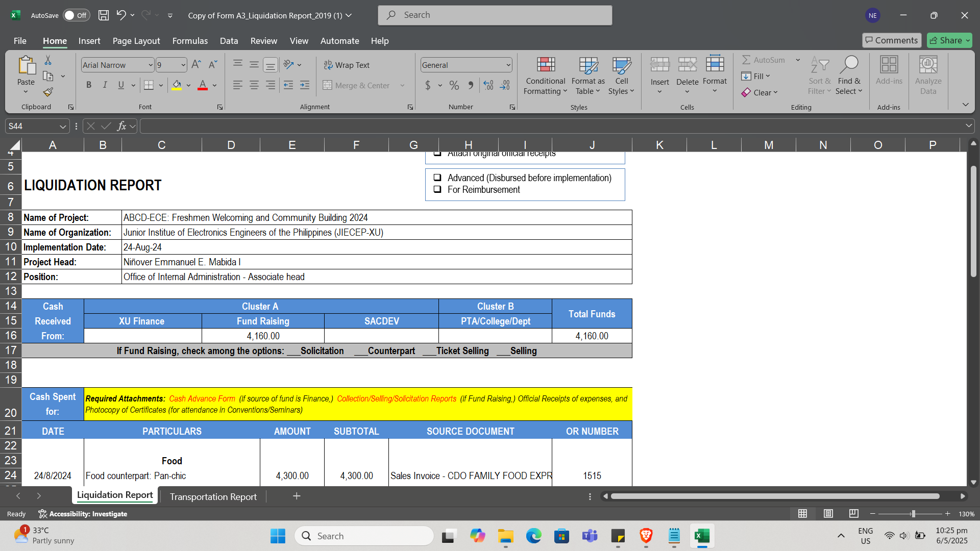This screenshot has width=980, height=551.
Task: Click the Orientation text angle icon
Action: click(x=289, y=65)
